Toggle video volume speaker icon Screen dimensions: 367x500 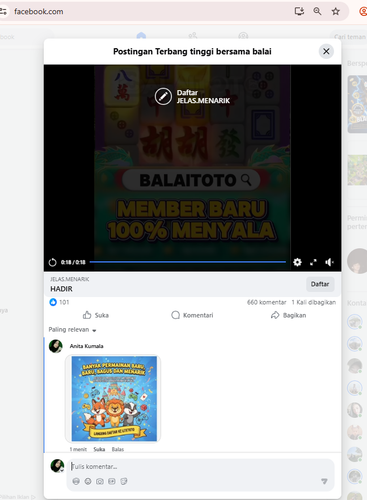329,262
